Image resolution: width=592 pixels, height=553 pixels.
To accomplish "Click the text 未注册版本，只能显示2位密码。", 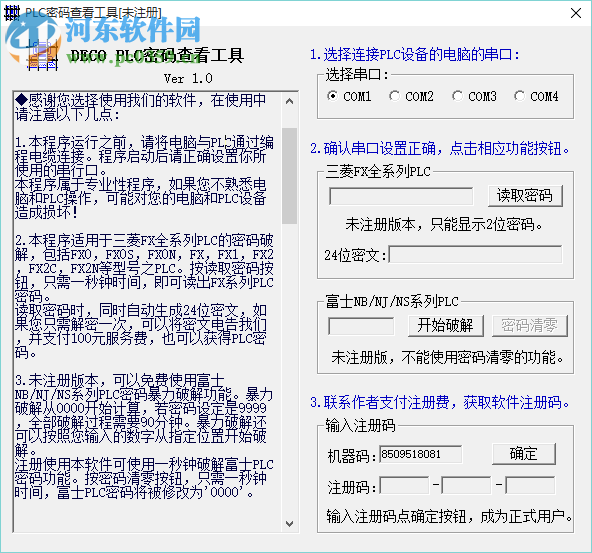I will [x=444, y=225].
